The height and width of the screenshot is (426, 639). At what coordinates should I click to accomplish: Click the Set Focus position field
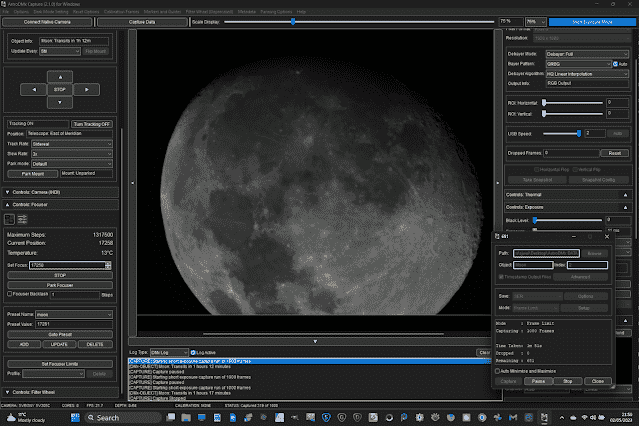coord(66,265)
